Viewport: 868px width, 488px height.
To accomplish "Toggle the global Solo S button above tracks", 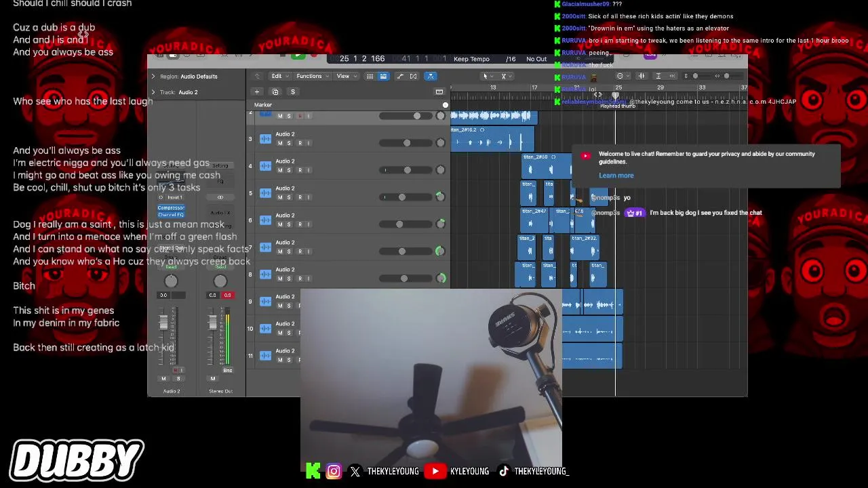I will 293,91.
